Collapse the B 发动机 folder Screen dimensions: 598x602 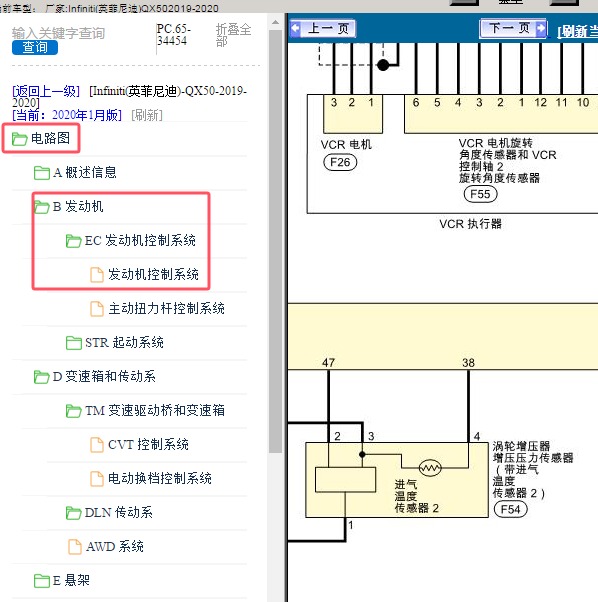78,206
